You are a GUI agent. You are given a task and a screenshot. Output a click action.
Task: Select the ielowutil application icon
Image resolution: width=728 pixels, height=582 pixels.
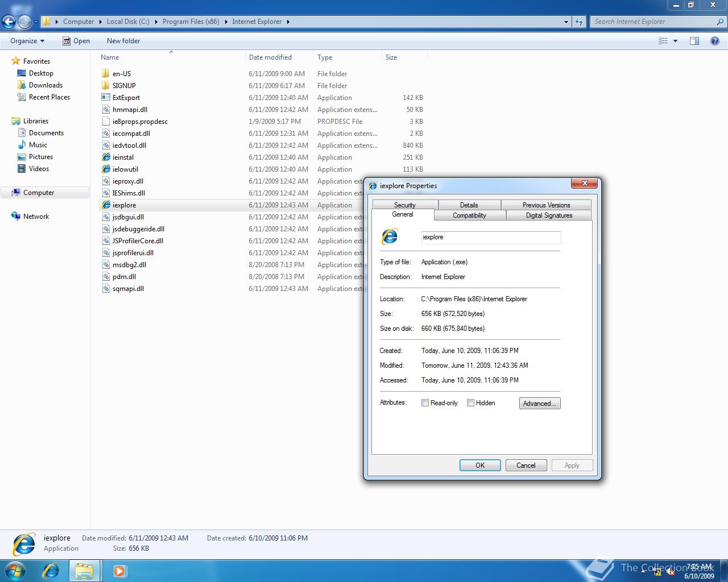tap(106, 169)
